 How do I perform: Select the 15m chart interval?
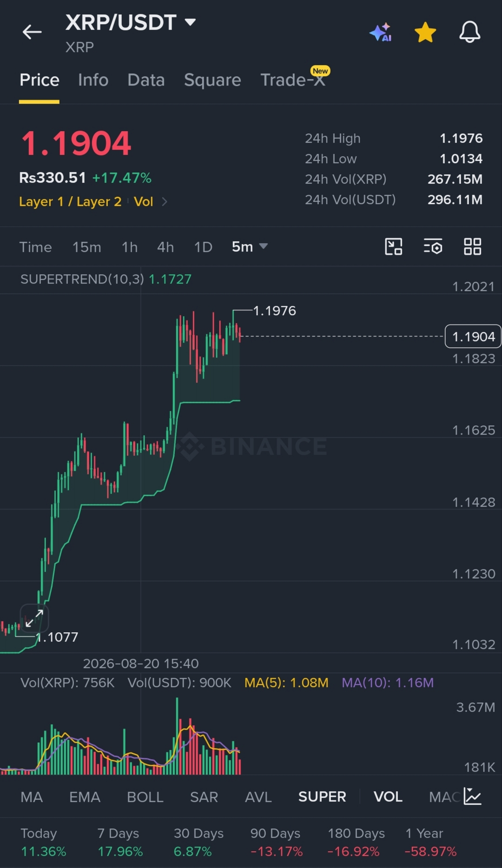86,247
